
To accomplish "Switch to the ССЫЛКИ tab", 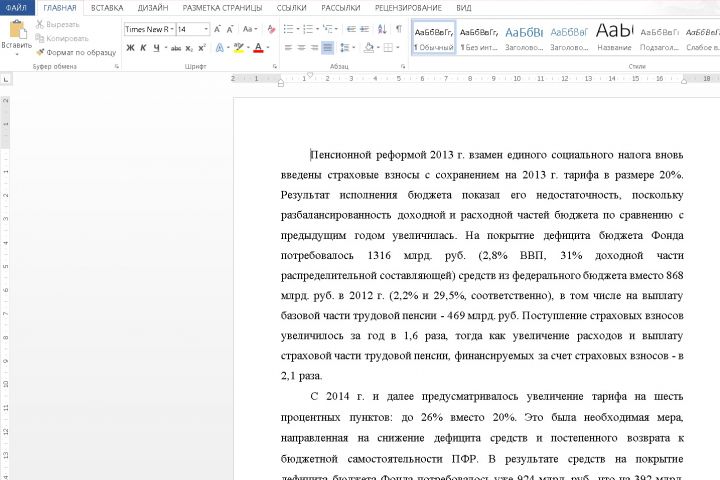I will pyautogui.click(x=292, y=8).
